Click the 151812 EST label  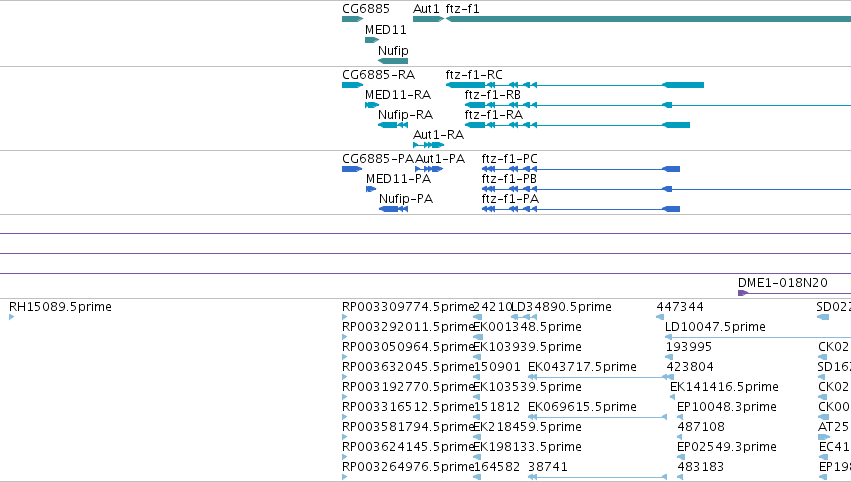click(x=497, y=407)
